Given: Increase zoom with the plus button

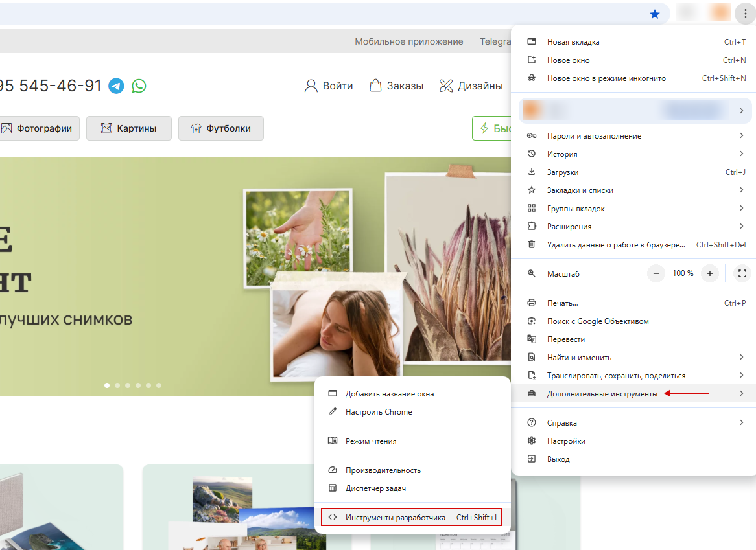Looking at the screenshot, I should [x=710, y=273].
